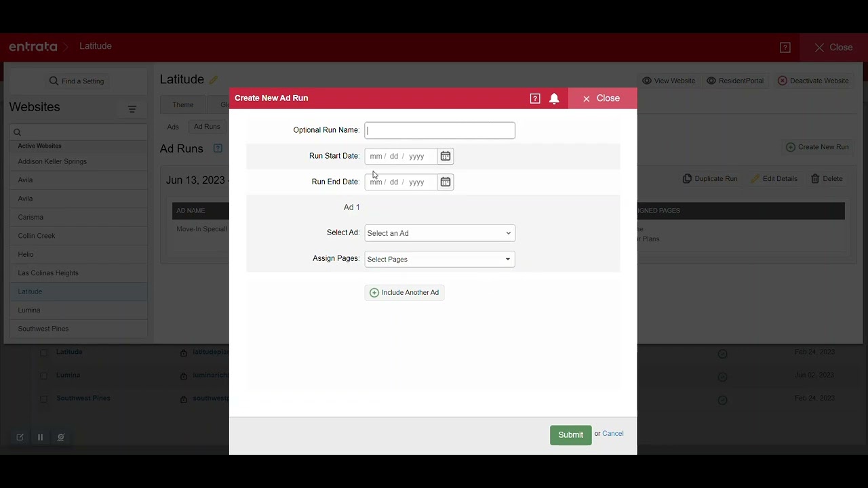
Task: Tick the checkbox for the Latitude row
Action: pyautogui.click(x=43, y=352)
